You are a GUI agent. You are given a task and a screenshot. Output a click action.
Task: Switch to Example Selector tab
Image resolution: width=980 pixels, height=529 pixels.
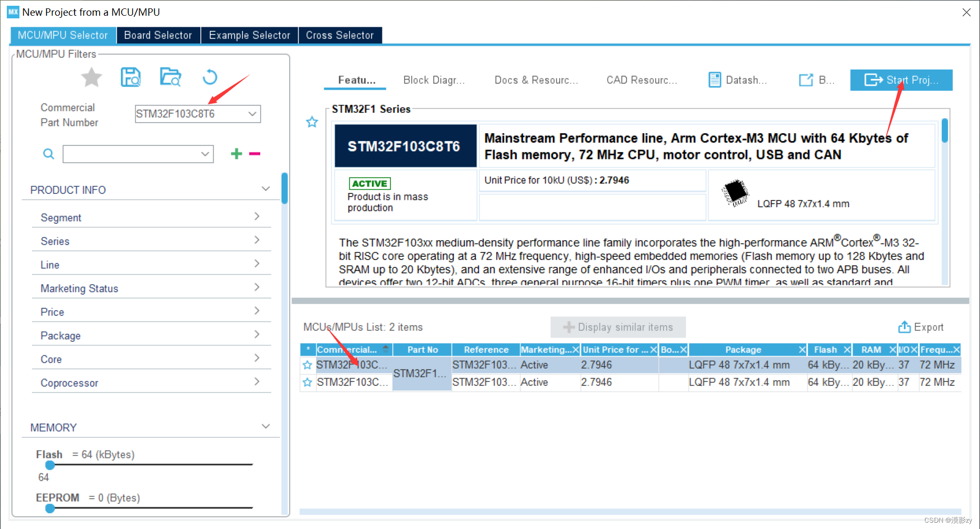[249, 35]
